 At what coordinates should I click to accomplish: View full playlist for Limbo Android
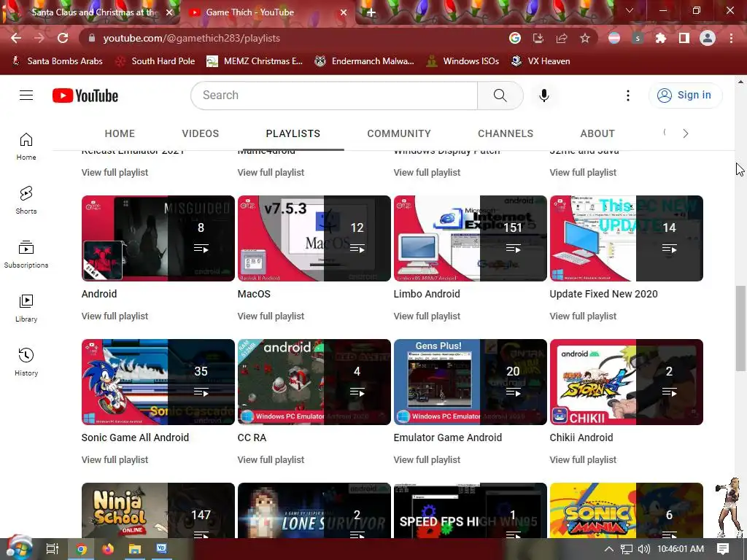427,316
